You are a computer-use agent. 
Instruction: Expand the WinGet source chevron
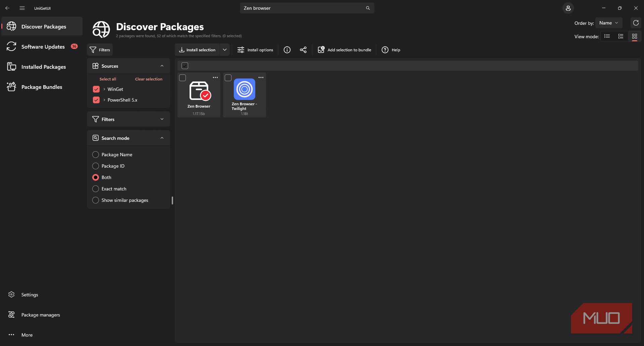104,89
